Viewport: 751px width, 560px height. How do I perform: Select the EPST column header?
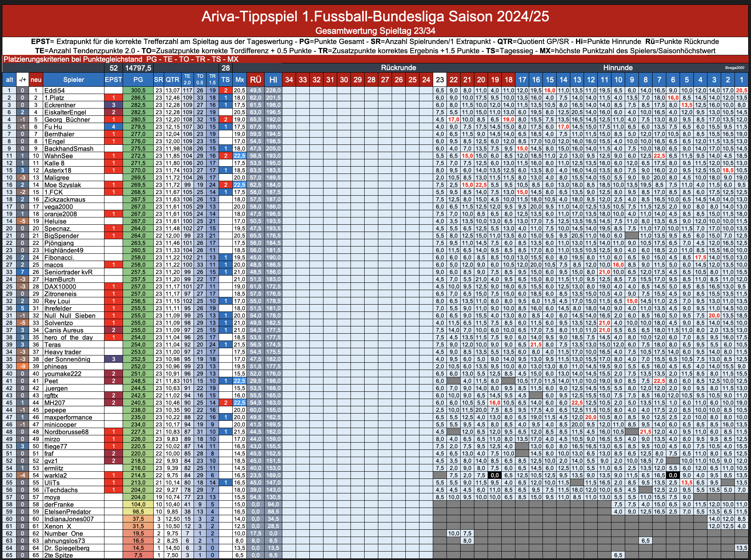[x=113, y=79]
